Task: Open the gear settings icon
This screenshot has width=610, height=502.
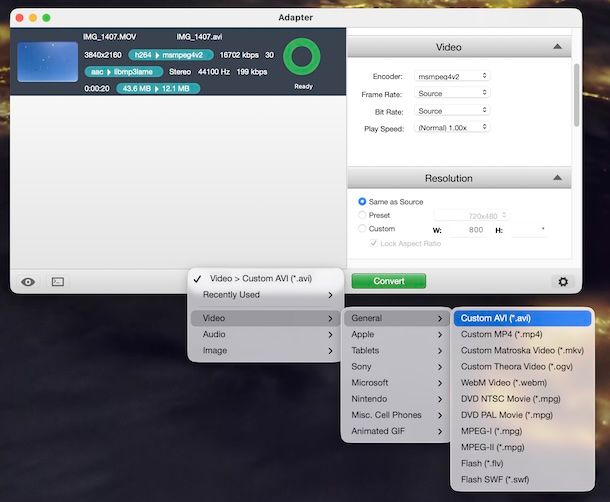Action: [562, 282]
